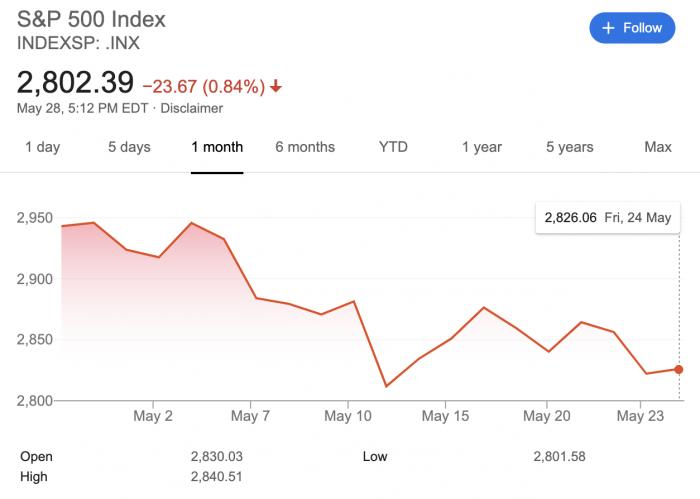Click the red data point on chart
The width and height of the screenshot is (700, 499).
coord(679,369)
